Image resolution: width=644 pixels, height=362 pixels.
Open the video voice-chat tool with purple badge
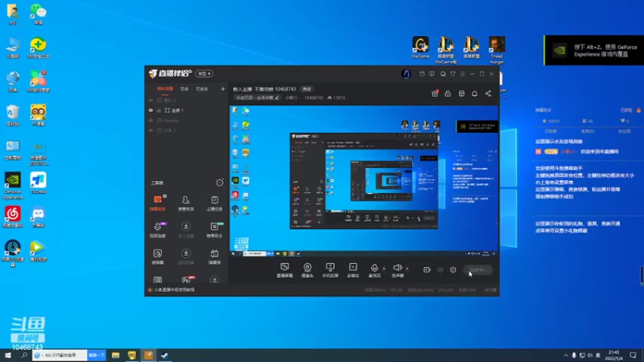pyautogui.click(x=158, y=230)
